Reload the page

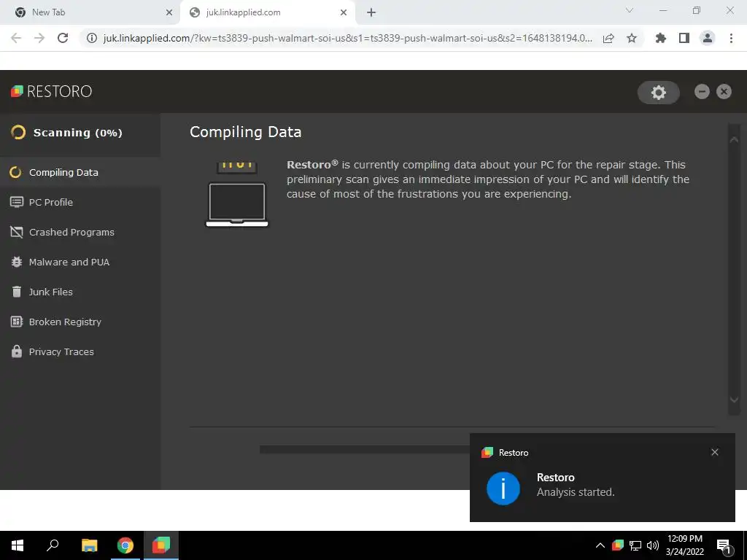pos(63,38)
